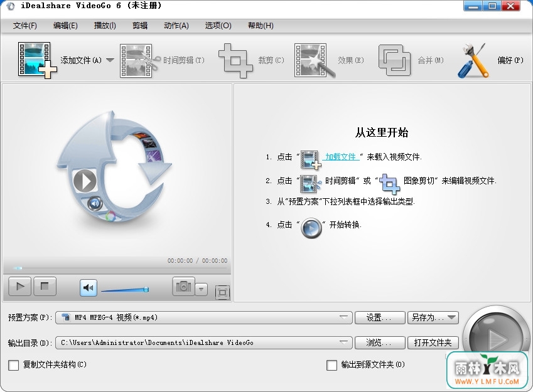Click the blue convert icon in step 4
This screenshot has width=533, height=392.
click(x=311, y=228)
